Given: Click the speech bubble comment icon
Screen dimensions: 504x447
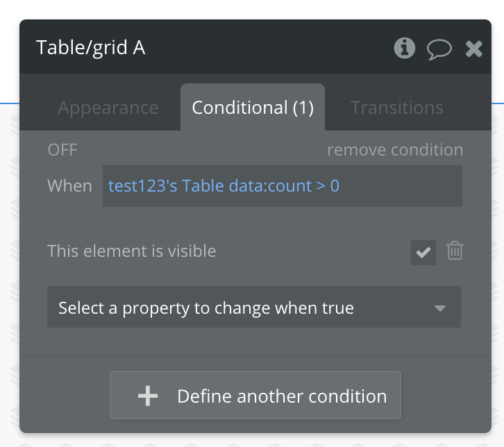Looking at the screenshot, I should pyautogui.click(x=439, y=49).
